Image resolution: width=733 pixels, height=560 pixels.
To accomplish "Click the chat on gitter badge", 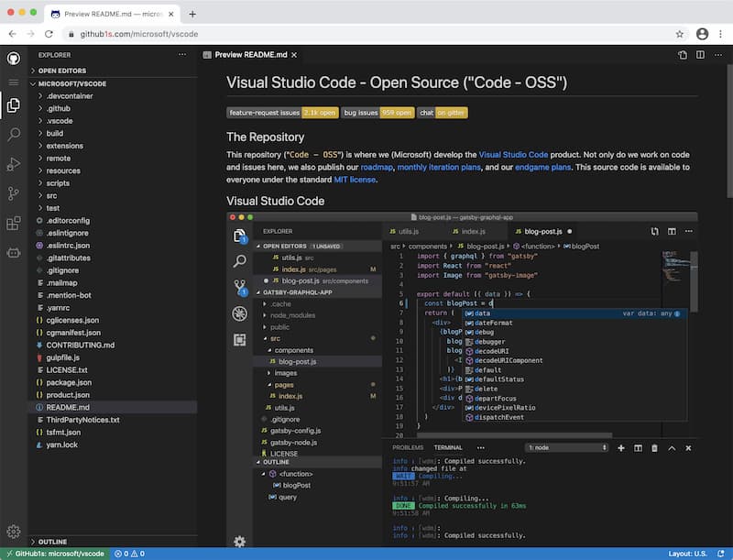I will [x=443, y=113].
